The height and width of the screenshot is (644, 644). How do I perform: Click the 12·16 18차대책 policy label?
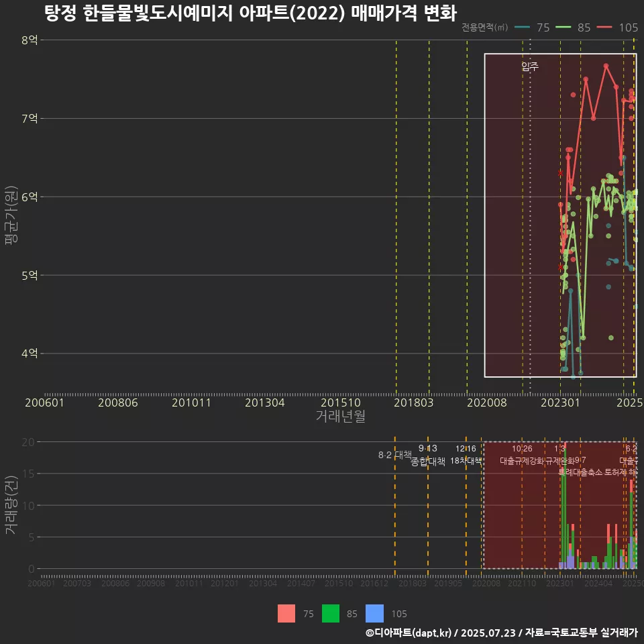click(x=466, y=455)
